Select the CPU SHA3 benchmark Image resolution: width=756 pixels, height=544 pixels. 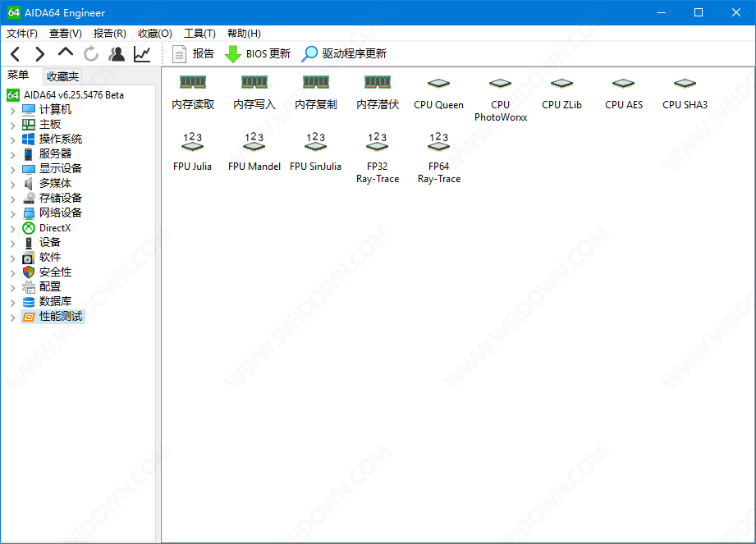[685, 94]
